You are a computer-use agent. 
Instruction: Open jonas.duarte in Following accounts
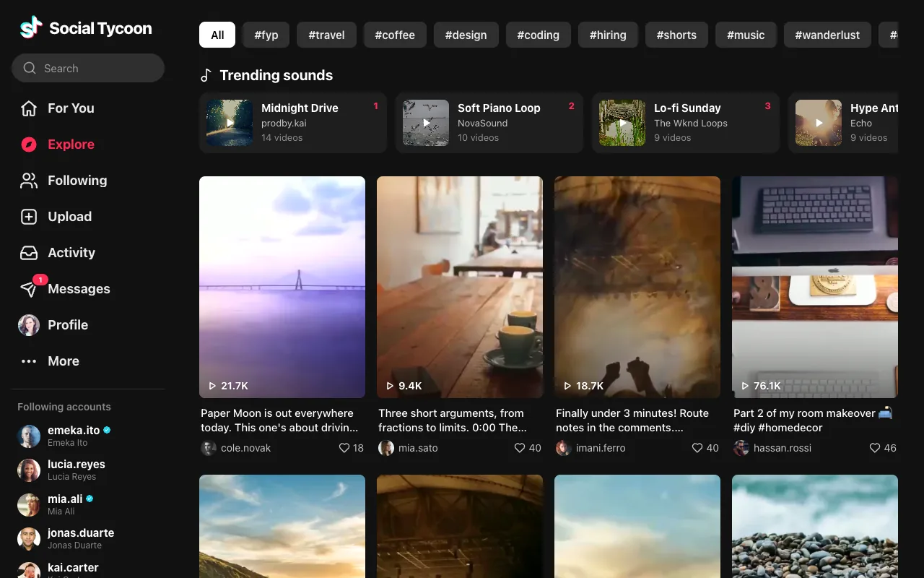[x=88, y=538]
